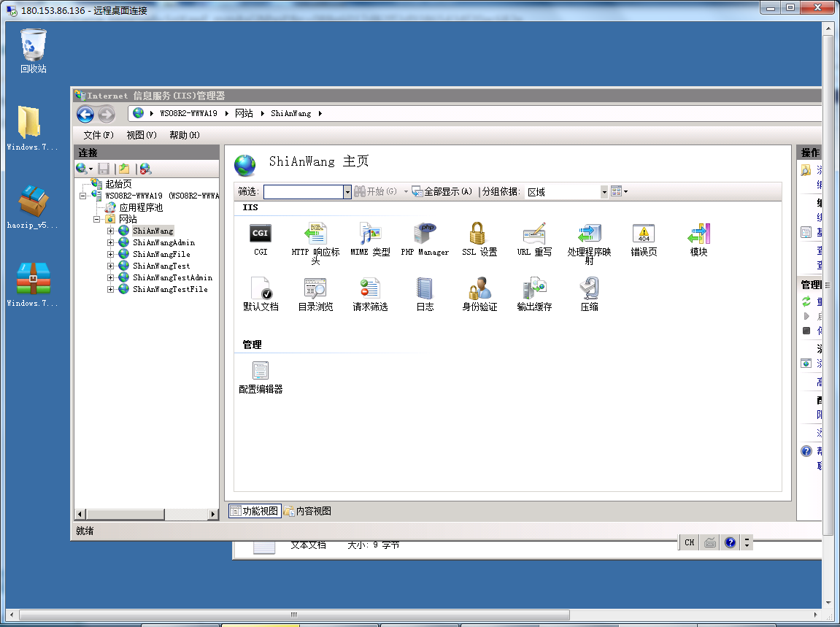This screenshot has height=627, width=840.
Task: Click the 开始(G) filter button
Action: pos(376,191)
